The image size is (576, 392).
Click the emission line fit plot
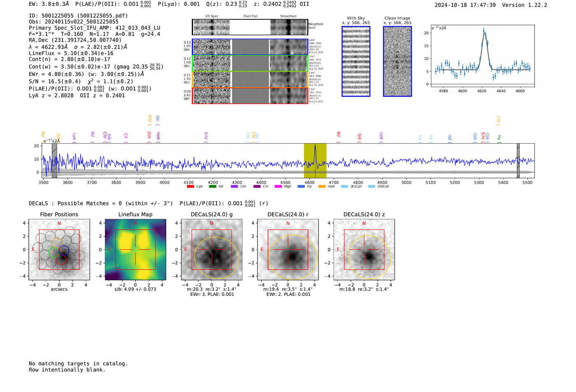click(483, 56)
